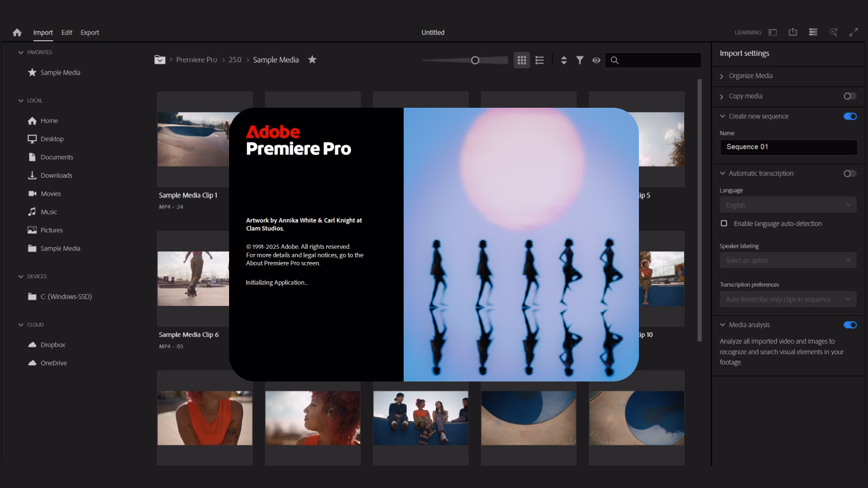This screenshot has width=868, height=488.
Task: Open the media type filter
Action: [581, 60]
